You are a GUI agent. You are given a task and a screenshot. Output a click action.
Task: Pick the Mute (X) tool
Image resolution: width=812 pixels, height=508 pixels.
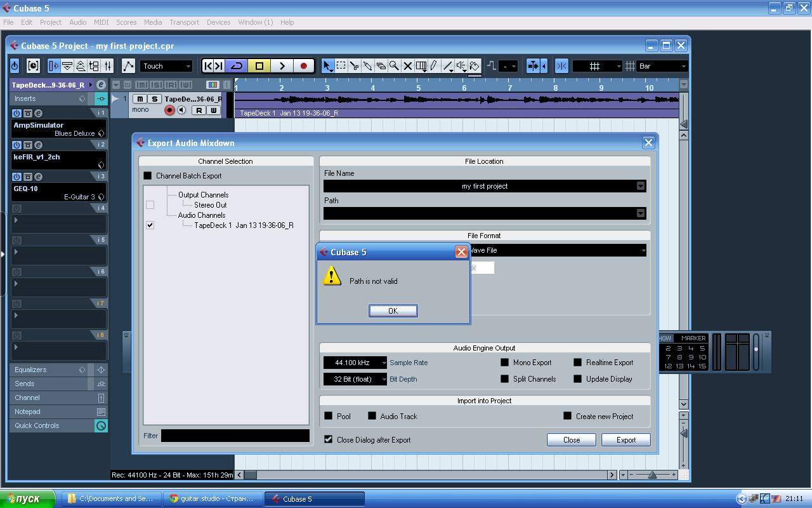coord(407,66)
